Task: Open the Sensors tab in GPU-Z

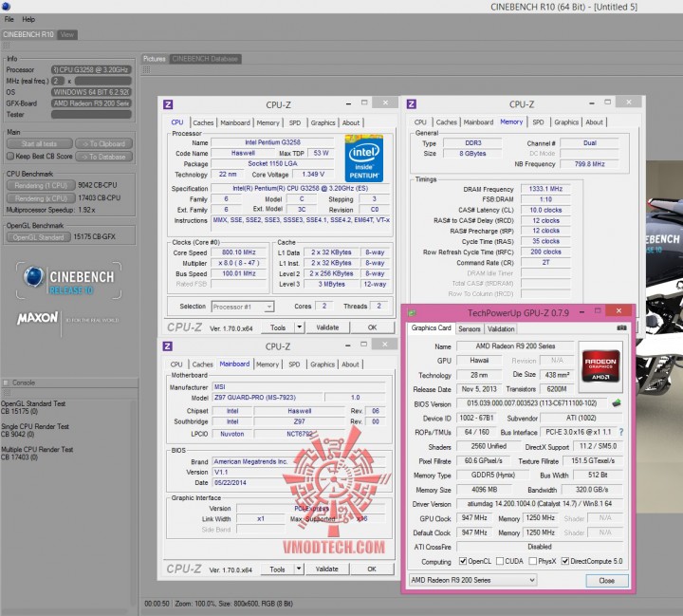Action: tap(470, 329)
